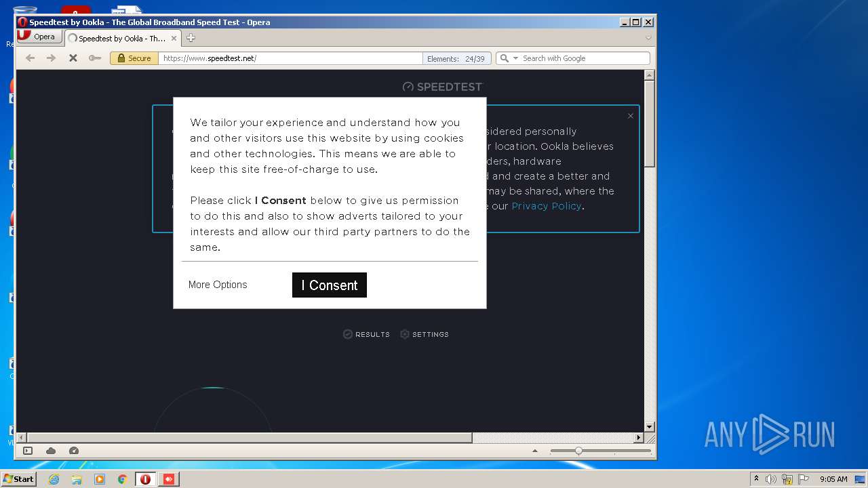Image resolution: width=868 pixels, height=488 pixels.
Task: Open Windows Media Player taskbar icon
Action: pyautogui.click(x=100, y=479)
